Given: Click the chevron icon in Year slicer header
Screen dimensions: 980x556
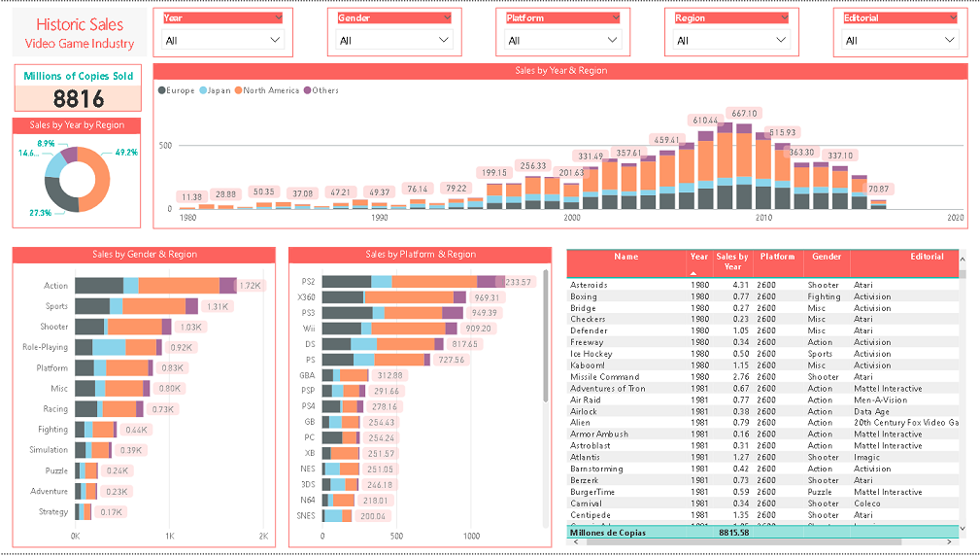Looking at the screenshot, I should [x=279, y=17].
